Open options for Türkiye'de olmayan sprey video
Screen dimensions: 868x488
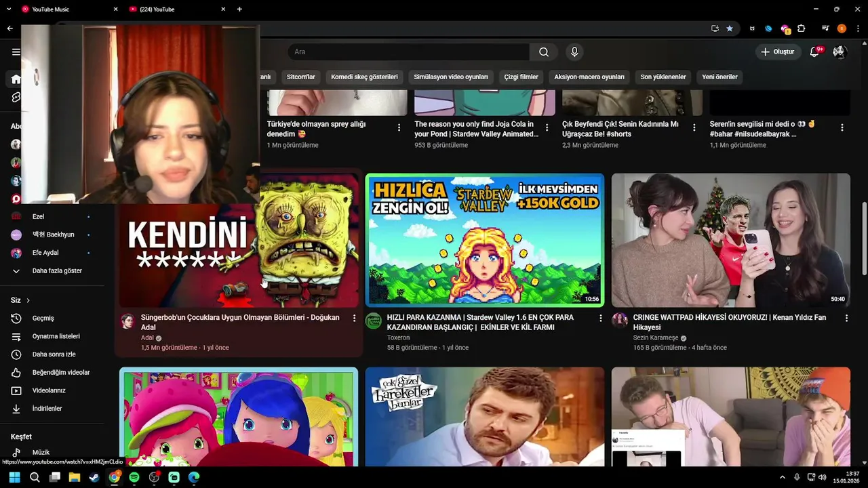(x=399, y=127)
